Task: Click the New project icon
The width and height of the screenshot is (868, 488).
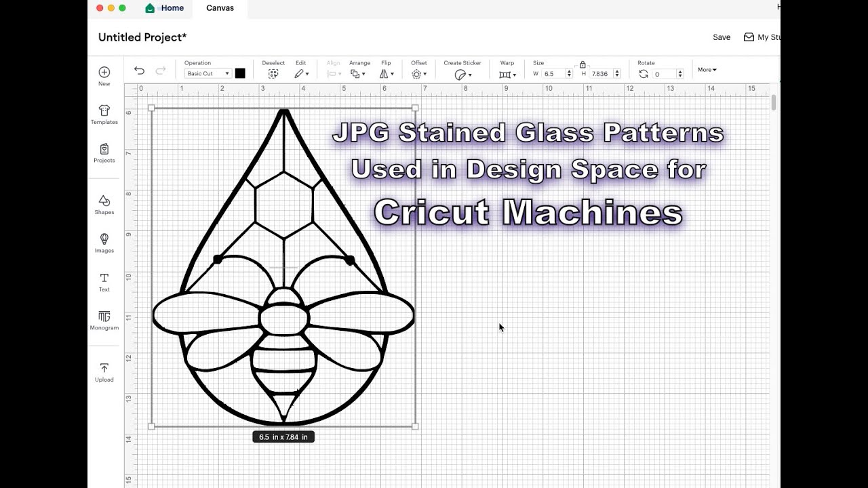Action: pos(104,72)
